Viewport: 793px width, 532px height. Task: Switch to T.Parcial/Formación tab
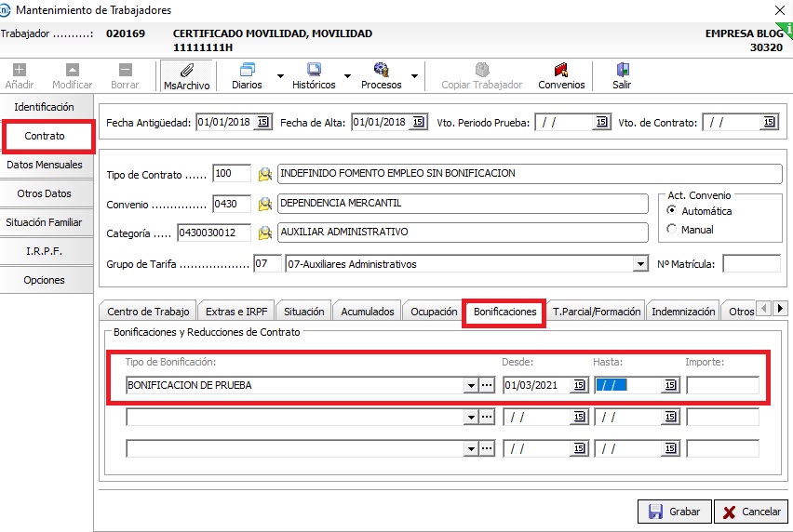597,312
